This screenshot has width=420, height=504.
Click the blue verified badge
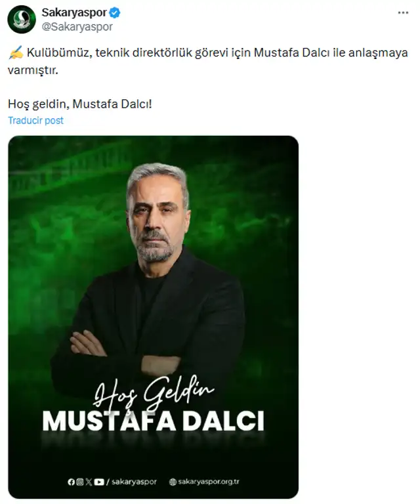pos(115,12)
